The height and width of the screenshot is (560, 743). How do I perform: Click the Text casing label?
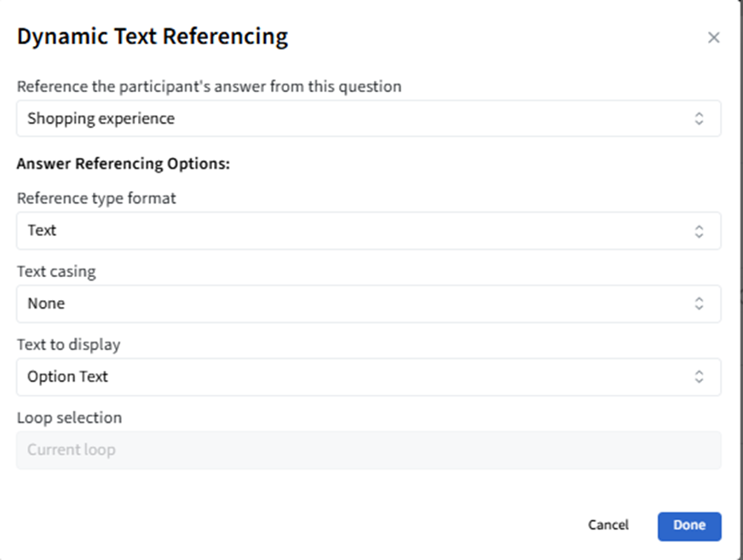56,272
